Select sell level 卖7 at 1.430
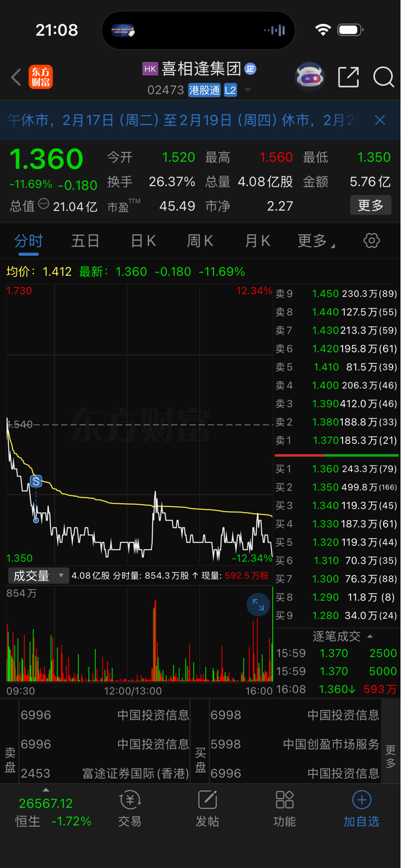This screenshot has width=401, height=868. 336,331
